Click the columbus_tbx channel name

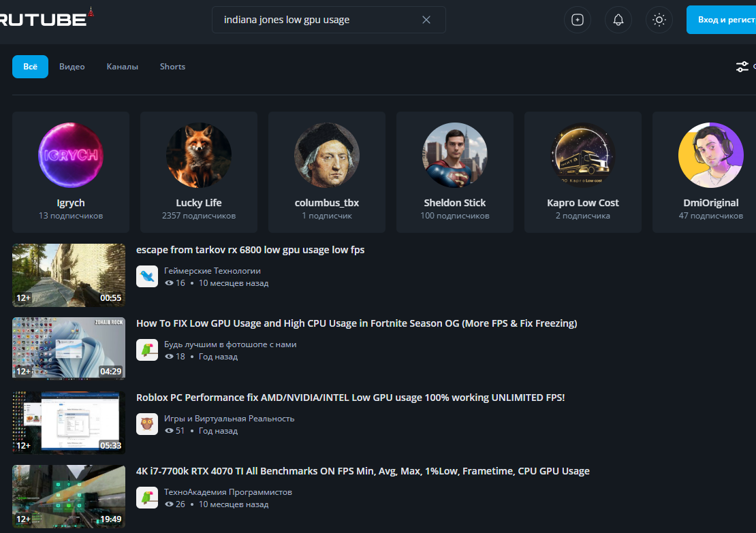[327, 203]
